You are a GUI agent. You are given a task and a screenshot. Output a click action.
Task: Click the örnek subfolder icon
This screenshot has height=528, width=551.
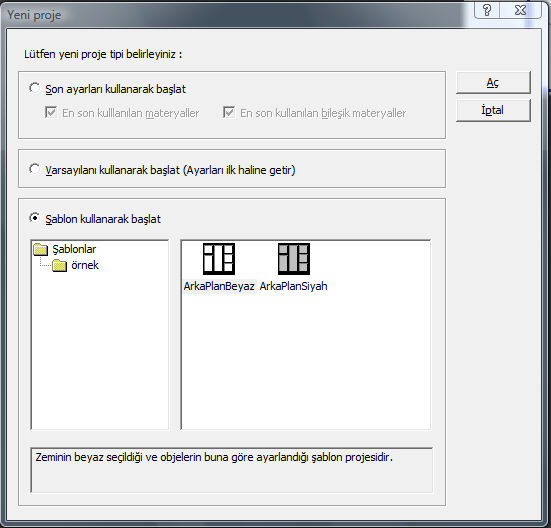point(59,266)
